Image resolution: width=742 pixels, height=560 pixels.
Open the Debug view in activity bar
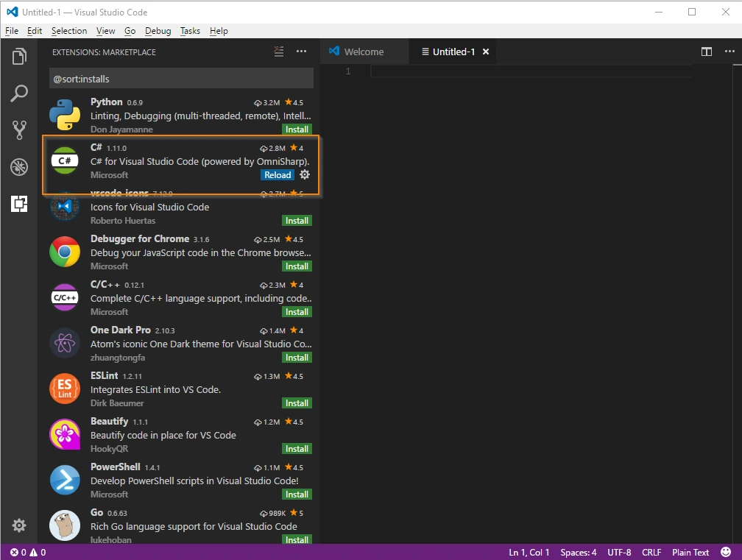(19, 167)
